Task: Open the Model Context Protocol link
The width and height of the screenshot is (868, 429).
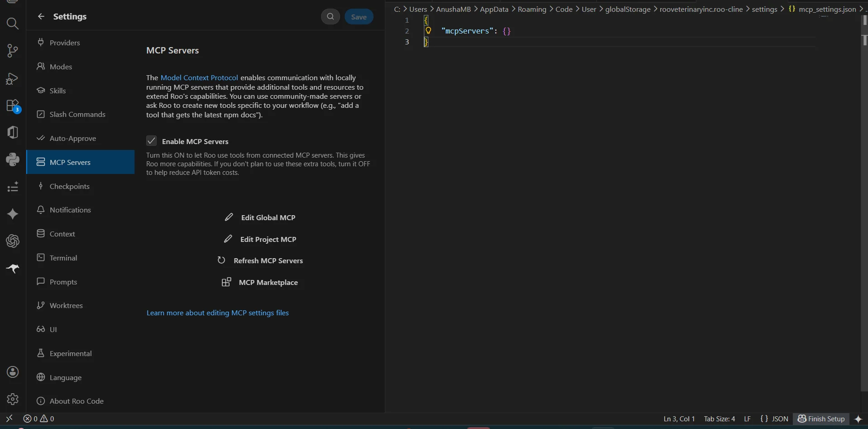Action: tap(199, 77)
